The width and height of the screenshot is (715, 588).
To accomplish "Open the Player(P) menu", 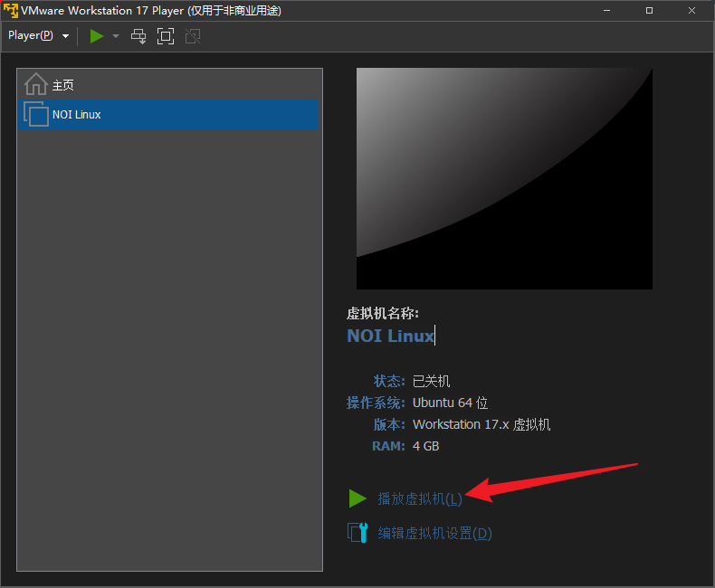I will (x=31, y=36).
